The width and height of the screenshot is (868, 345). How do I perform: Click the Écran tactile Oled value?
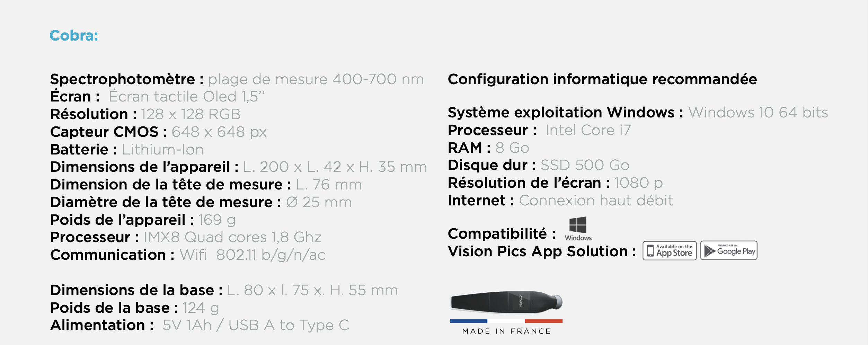[x=186, y=97]
